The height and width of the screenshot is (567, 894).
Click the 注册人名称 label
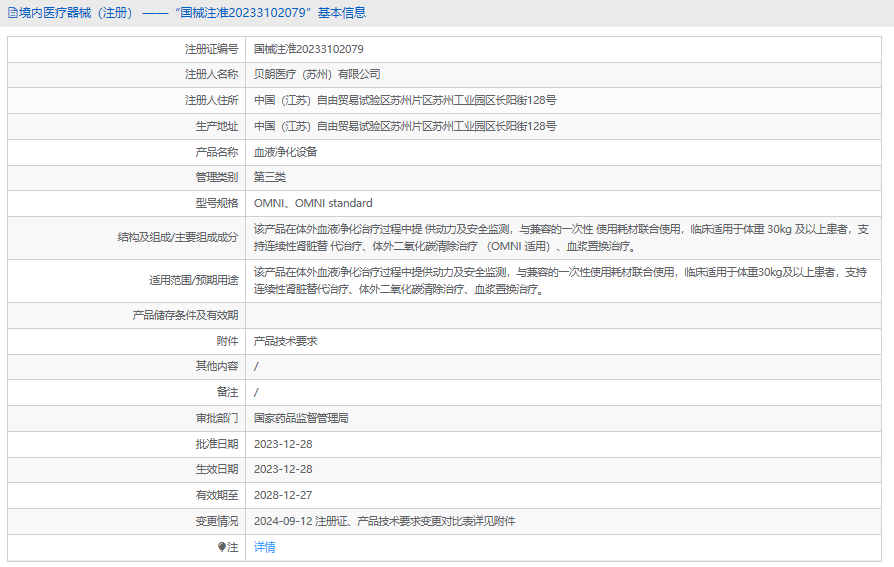click(212, 74)
